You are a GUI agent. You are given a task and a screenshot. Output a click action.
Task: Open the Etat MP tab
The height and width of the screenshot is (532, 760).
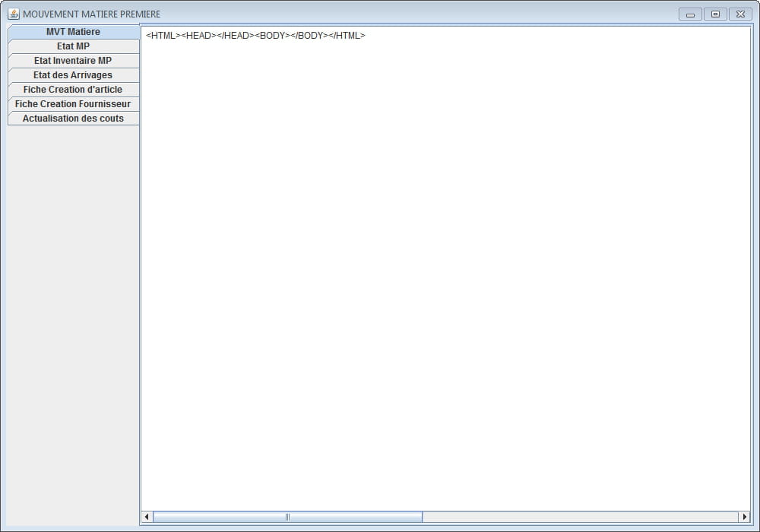(x=74, y=46)
